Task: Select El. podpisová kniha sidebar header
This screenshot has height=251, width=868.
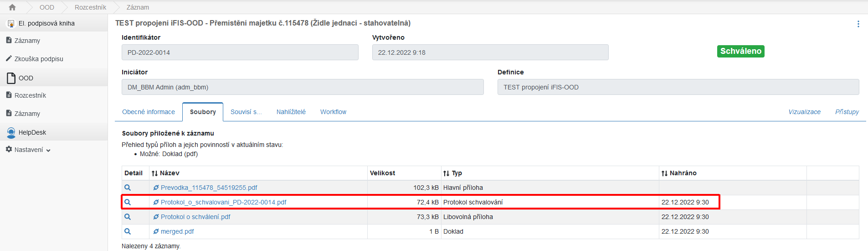Action: click(x=54, y=23)
